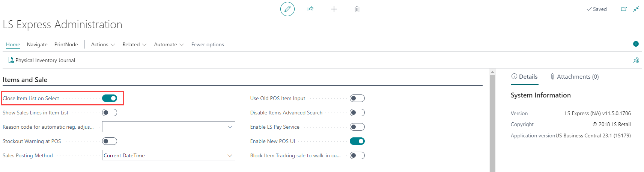Expand the Actions menu
The image size is (644, 172).
tap(103, 44)
